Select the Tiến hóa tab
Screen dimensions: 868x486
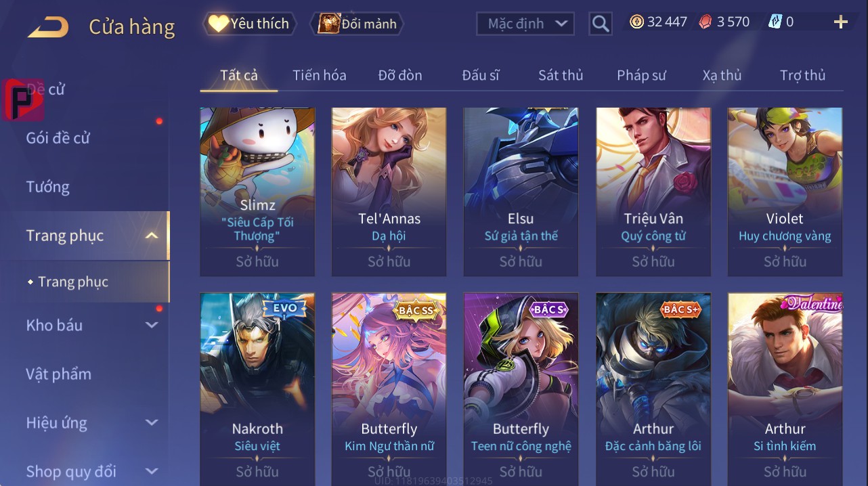click(x=320, y=75)
